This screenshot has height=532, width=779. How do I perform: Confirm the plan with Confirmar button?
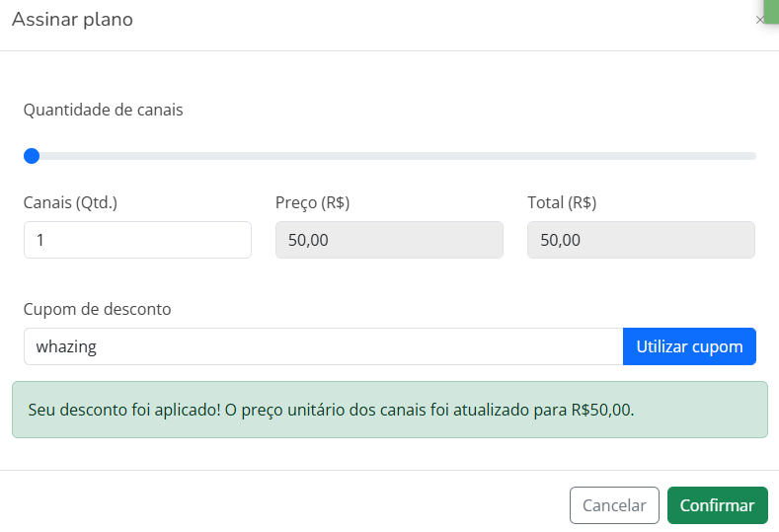pyautogui.click(x=717, y=505)
